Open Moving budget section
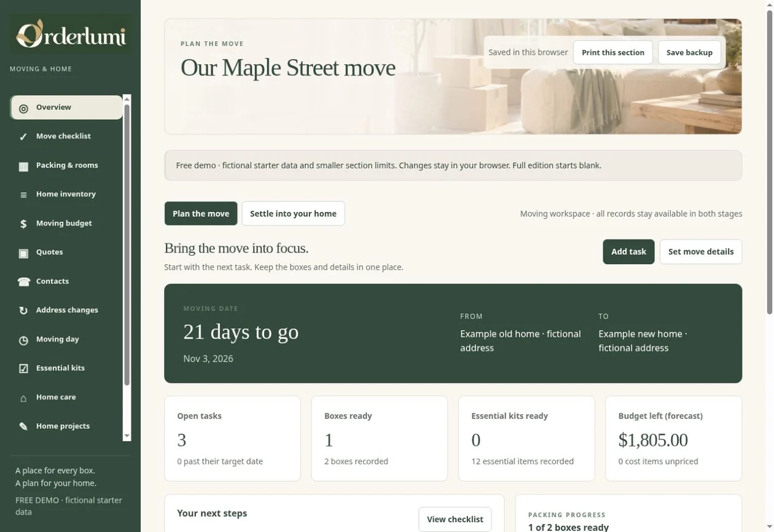The image size is (774, 532). (x=66, y=224)
